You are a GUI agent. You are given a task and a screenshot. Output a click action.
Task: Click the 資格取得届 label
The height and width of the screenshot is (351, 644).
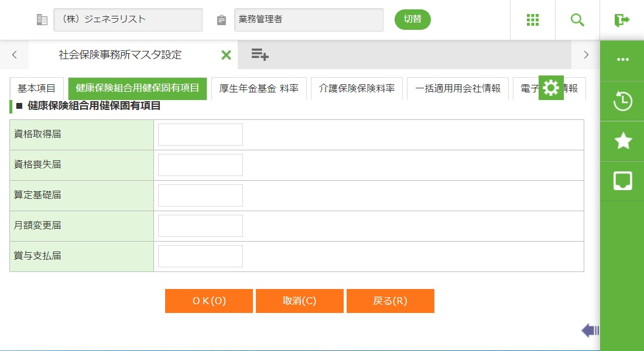coord(37,134)
